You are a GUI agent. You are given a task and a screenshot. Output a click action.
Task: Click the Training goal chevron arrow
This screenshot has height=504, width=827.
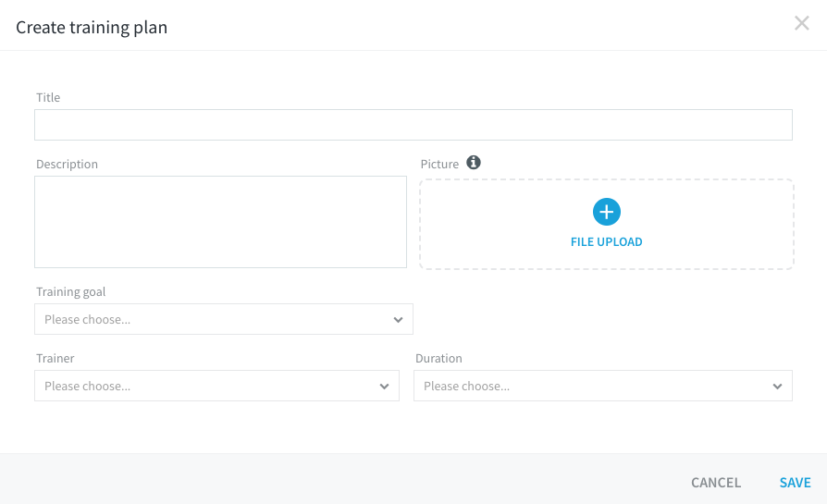tap(398, 319)
